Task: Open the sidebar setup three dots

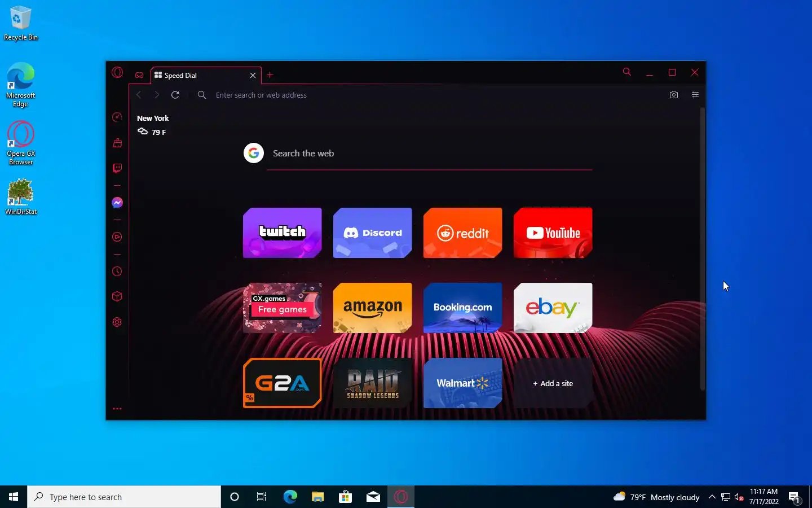Action: (x=117, y=409)
